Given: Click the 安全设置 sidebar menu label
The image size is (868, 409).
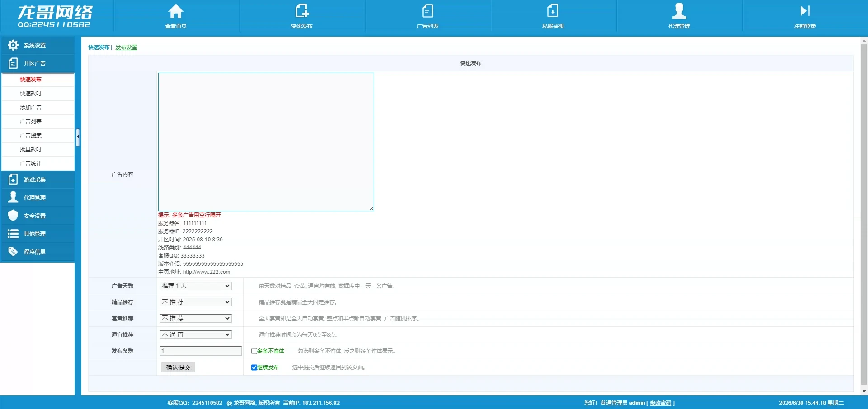Looking at the screenshot, I should [x=35, y=216].
